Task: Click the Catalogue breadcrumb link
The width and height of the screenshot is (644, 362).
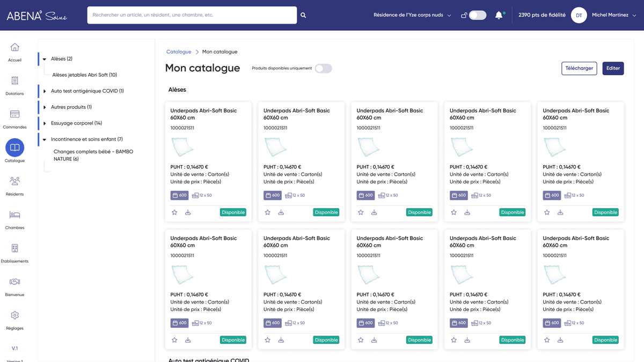Action: (x=179, y=52)
